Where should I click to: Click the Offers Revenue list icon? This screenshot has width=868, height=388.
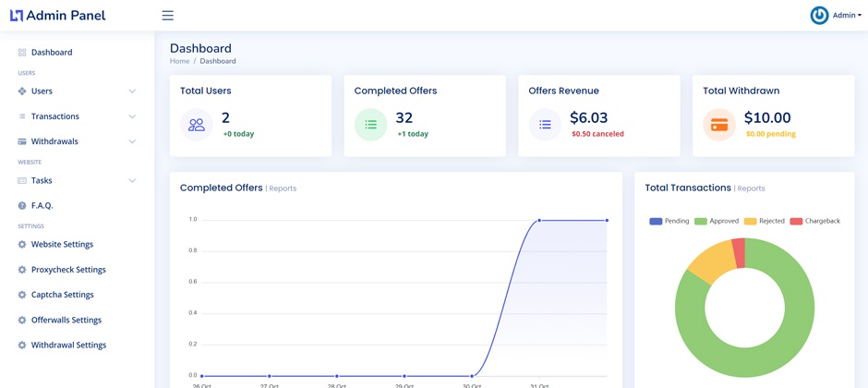point(545,125)
